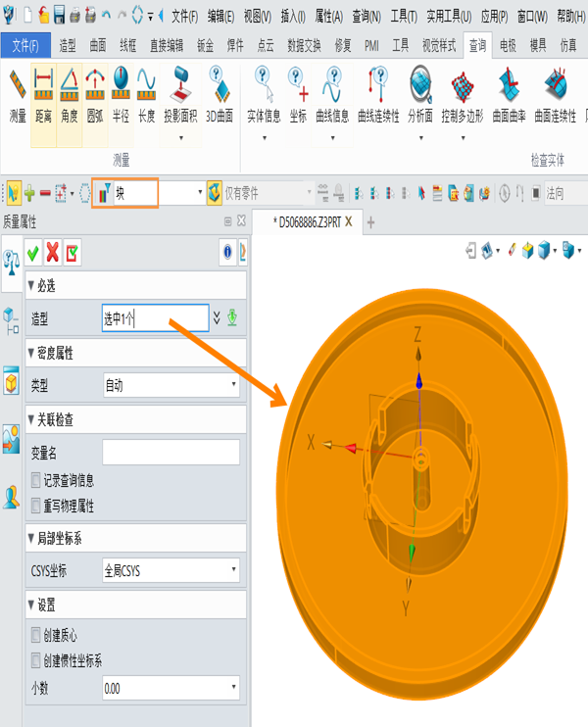Confirm with the green checkmark button
588x727 pixels.
(33, 253)
